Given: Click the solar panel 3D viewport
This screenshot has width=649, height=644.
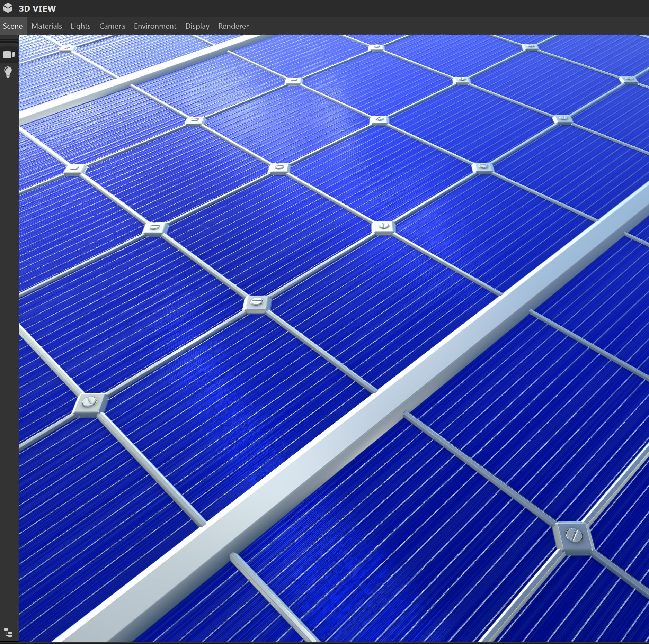Looking at the screenshot, I should tap(334, 338).
